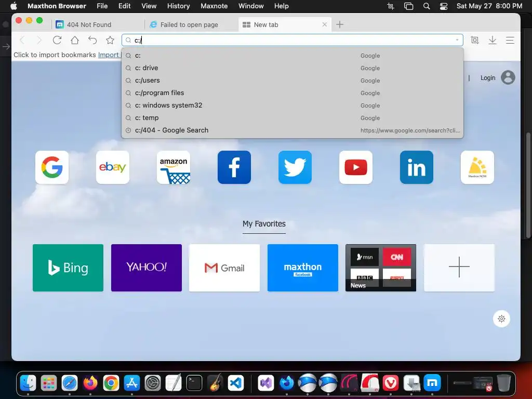
Task: Click the page vertical scrollbar
Action: (x=528, y=185)
